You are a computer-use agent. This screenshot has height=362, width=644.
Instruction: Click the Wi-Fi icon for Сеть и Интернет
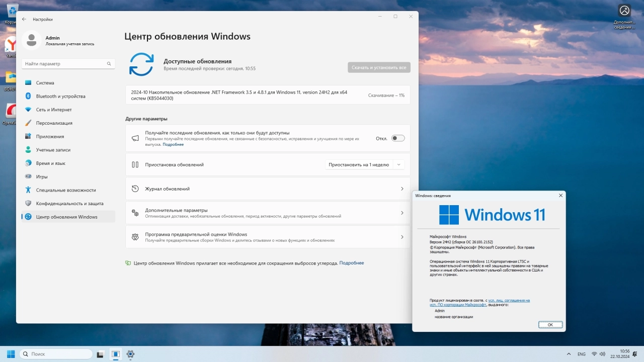(x=28, y=110)
